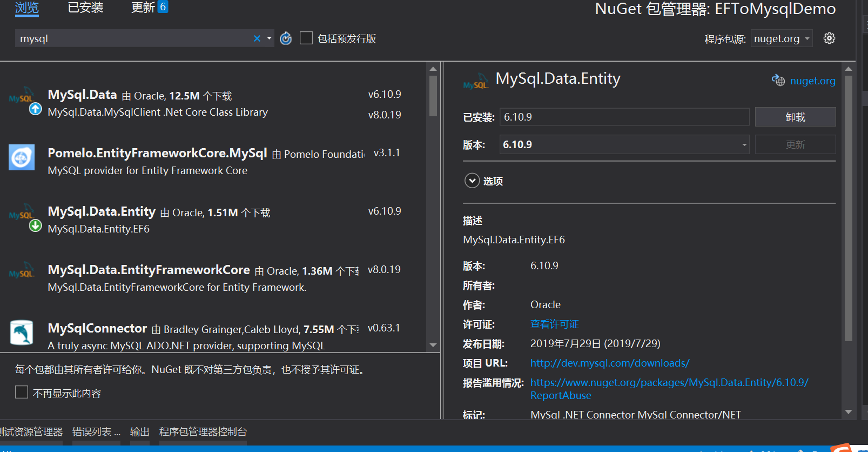The image size is (868, 452).
Task: Open the 程序包管理器控制台 tab
Action: point(203,431)
